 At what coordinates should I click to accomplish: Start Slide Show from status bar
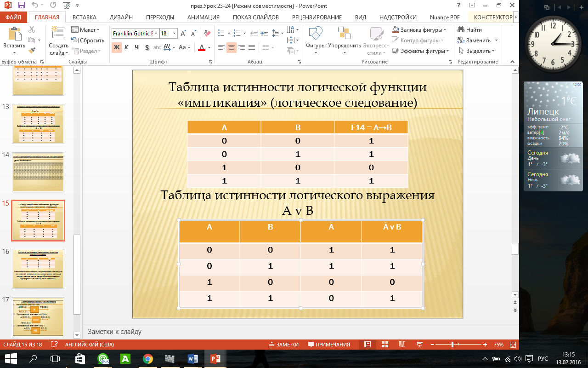(x=419, y=345)
